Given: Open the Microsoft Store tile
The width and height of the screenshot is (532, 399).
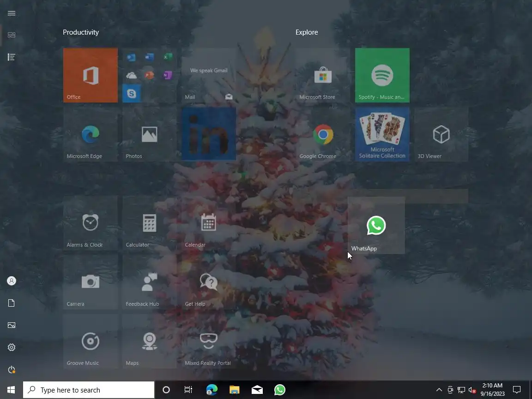Looking at the screenshot, I should coord(323,75).
